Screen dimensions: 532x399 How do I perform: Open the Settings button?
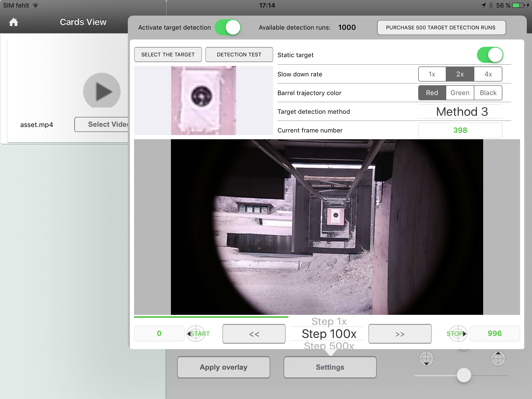[x=330, y=367]
